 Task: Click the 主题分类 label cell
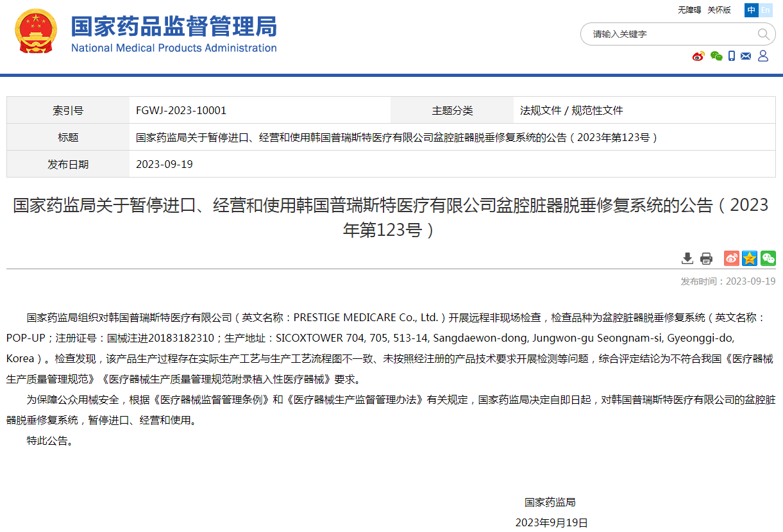(x=452, y=110)
